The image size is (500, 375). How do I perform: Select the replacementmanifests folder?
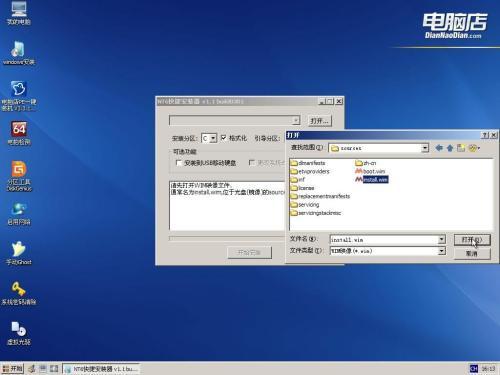pyautogui.click(x=320, y=196)
